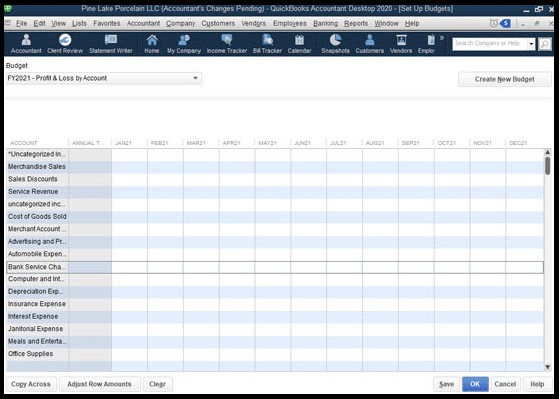Open the Lists menu
This screenshot has height=399, width=560.
click(79, 24)
